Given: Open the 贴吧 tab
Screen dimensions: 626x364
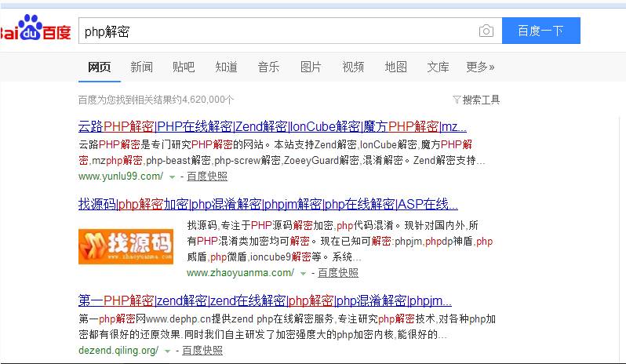Looking at the screenshot, I should 184,67.
